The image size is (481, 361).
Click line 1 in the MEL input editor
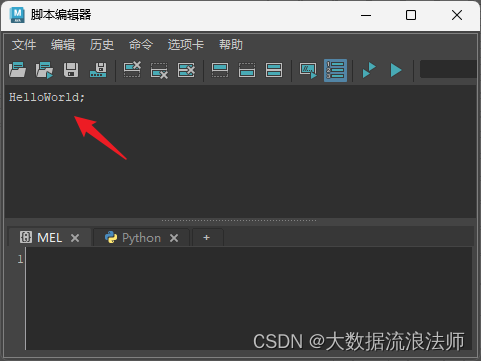[248, 259]
